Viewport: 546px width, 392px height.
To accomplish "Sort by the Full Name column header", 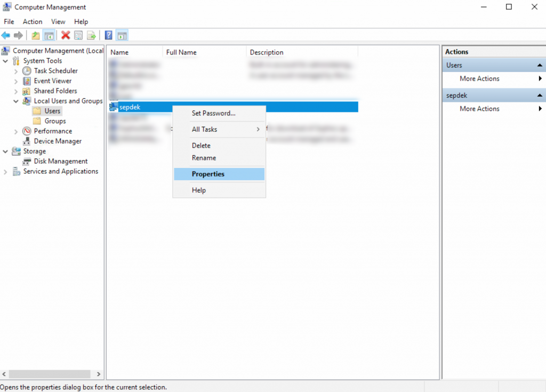I will (x=204, y=52).
